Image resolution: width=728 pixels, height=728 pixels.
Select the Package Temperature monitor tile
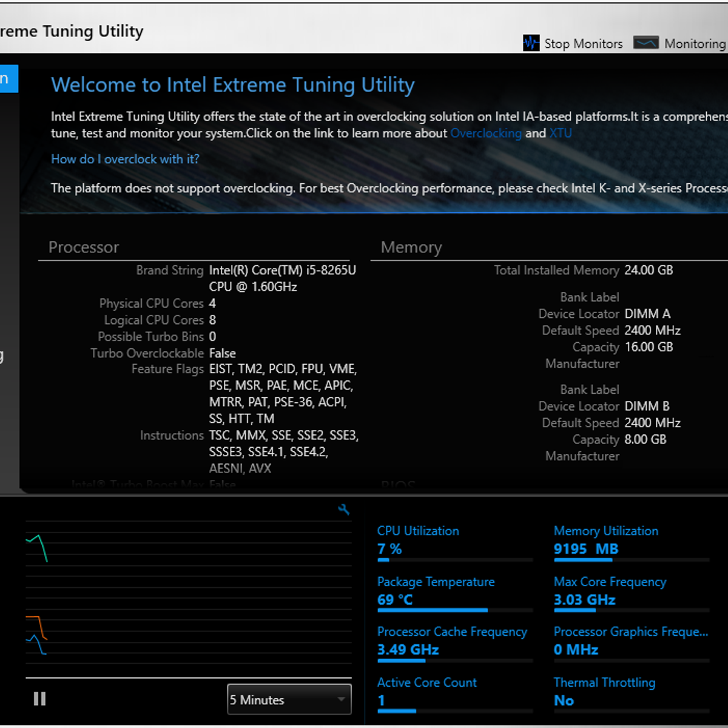coord(437,591)
